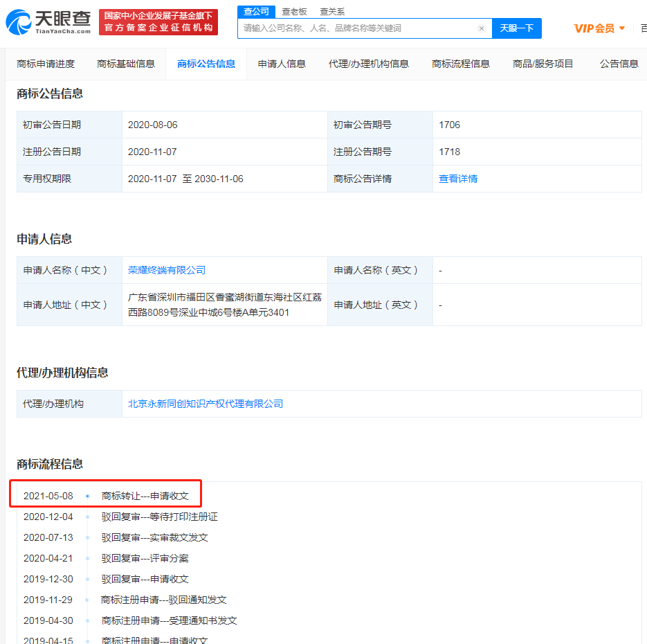Image resolution: width=647 pixels, height=644 pixels.
Task: Click the 注册公告期号 label cell
Action: click(380, 152)
